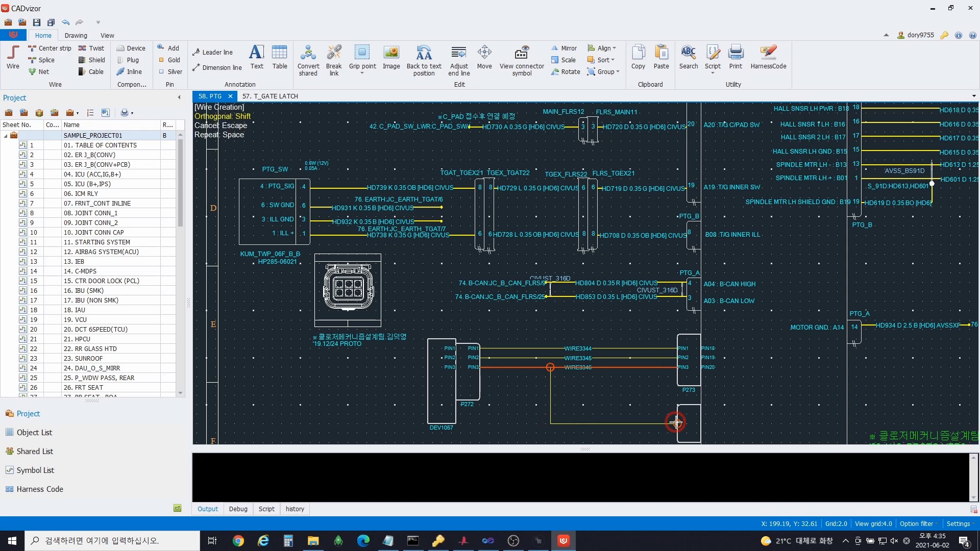Select the Wire tool in ribbon
980x551 pixels.
coord(13,57)
